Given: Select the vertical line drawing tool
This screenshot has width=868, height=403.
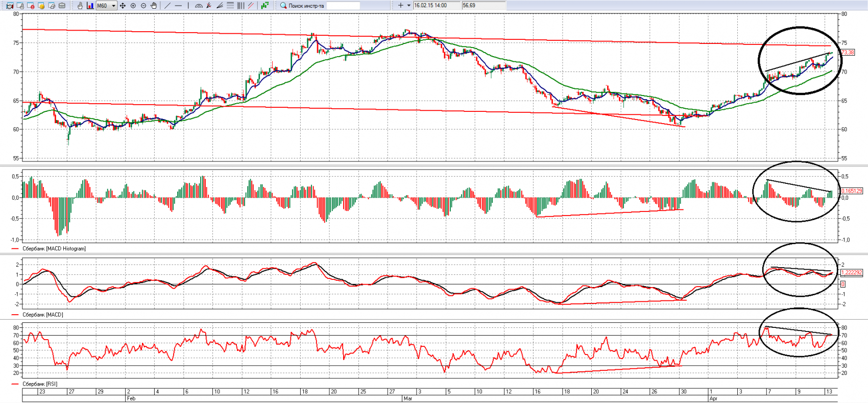Looking at the screenshot, I should pyautogui.click(x=188, y=6).
